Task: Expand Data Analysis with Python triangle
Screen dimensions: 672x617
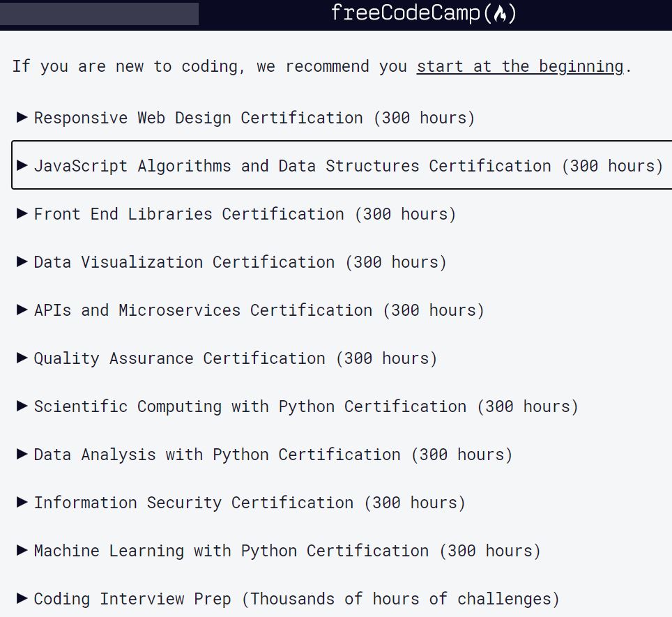Action: click(22, 453)
